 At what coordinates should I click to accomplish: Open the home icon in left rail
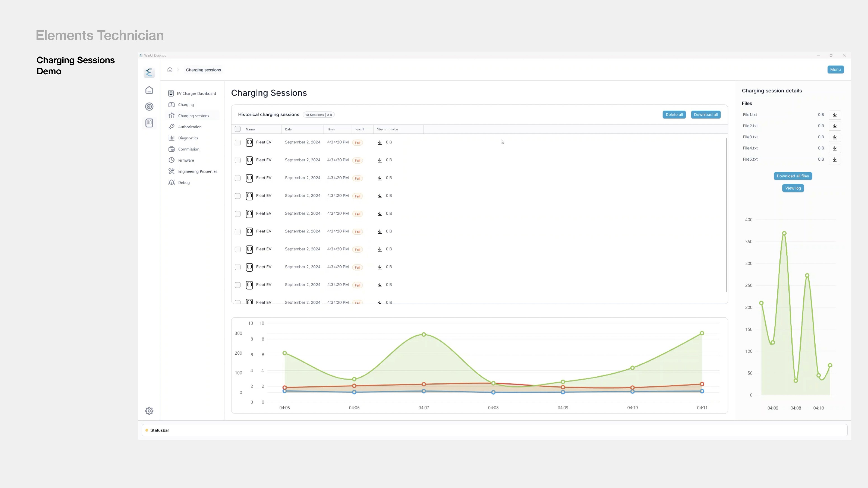point(149,90)
